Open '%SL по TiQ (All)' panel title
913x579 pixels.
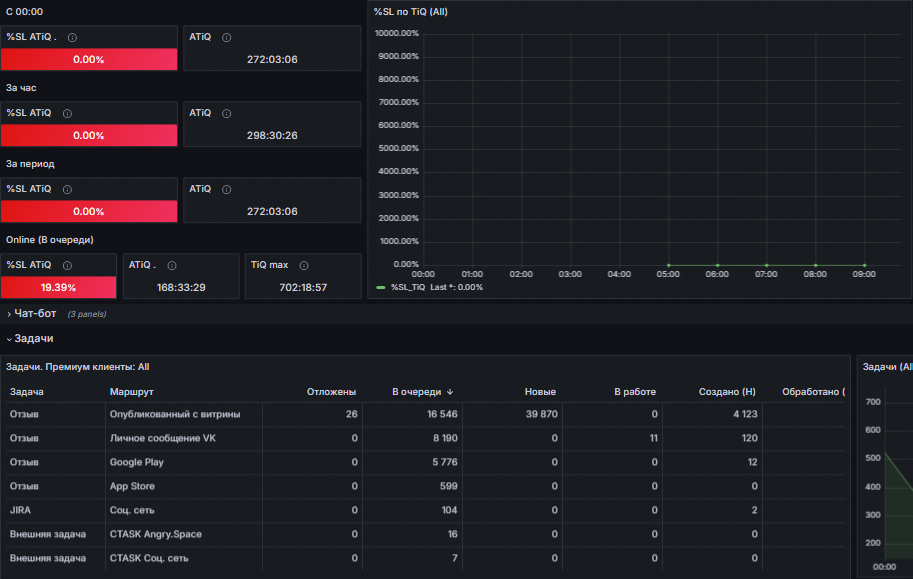coord(411,12)
